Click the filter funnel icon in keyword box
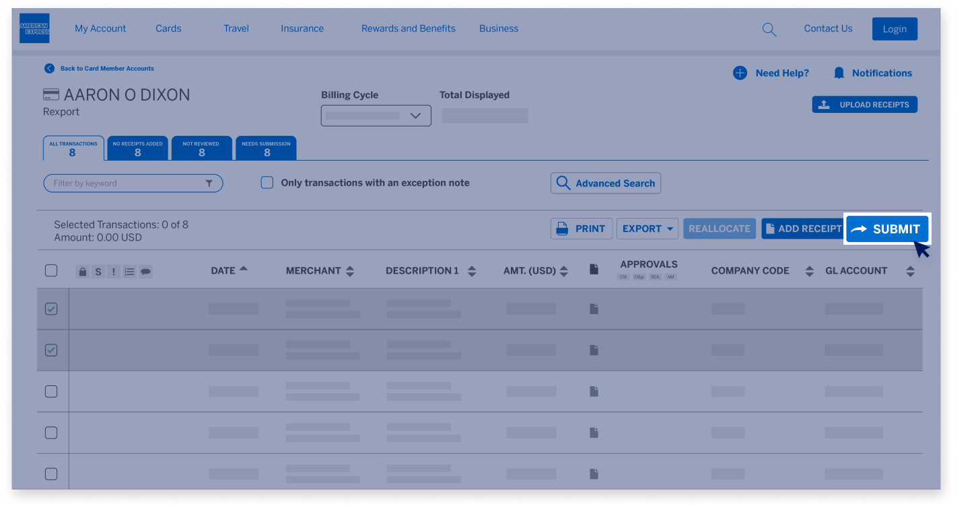Screen dimensions: 980x505 [209, 184]
